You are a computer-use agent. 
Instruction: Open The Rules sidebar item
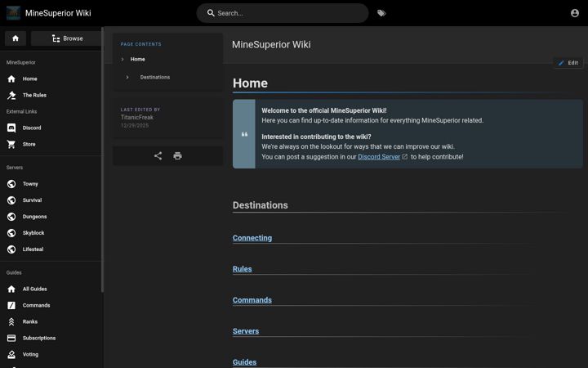pyautogui.click(x=51, y=96)
